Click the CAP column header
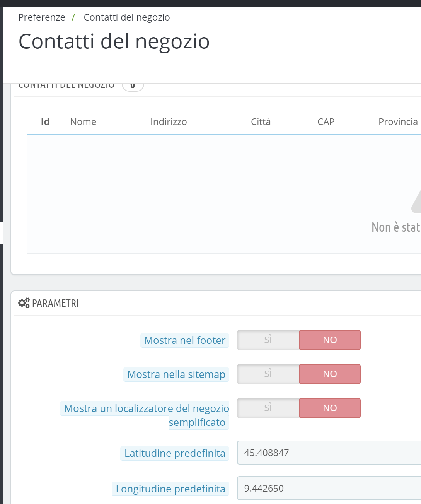 [326, 122]
